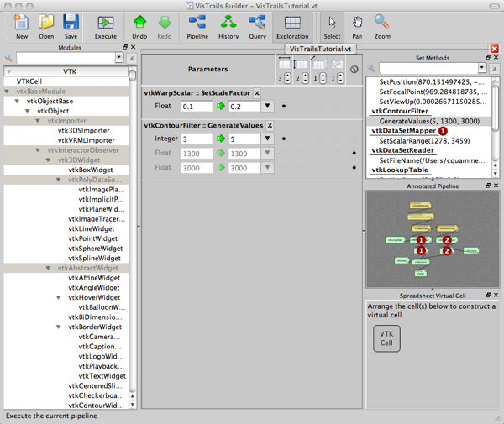The width and height of the screenshot is (504, 424).
Task: Switch to Pipeline view
Action: pos(197,27)
